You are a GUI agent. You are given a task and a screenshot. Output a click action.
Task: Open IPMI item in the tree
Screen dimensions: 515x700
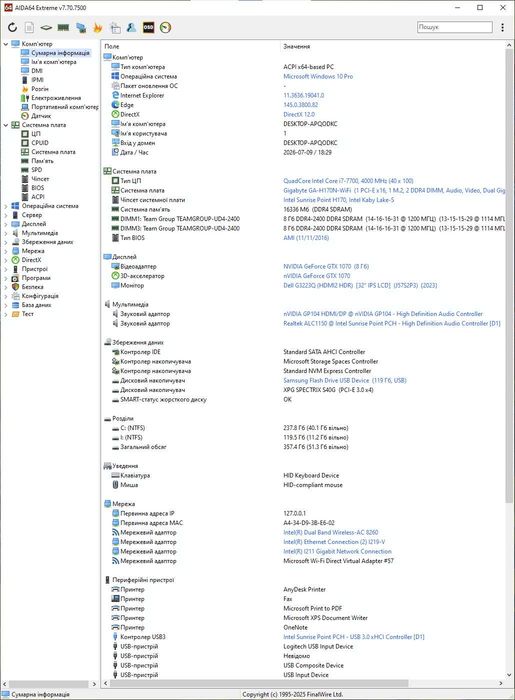pyautogui.click(x=37, y=80)
